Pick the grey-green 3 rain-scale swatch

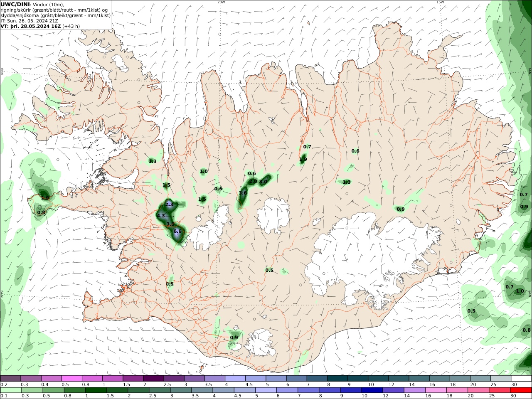pyautogui.click(x=181, y=390)
